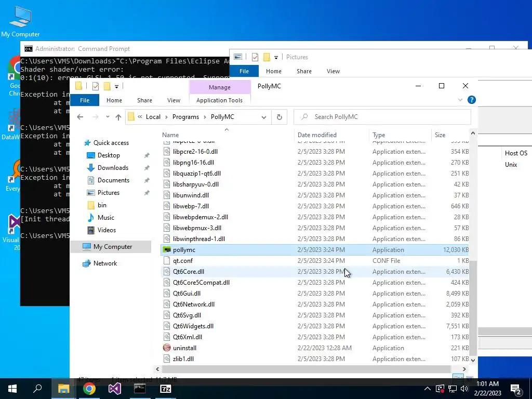532x399 pixels.
Task: Select Network in navigation pane
Action: point(105,263)
